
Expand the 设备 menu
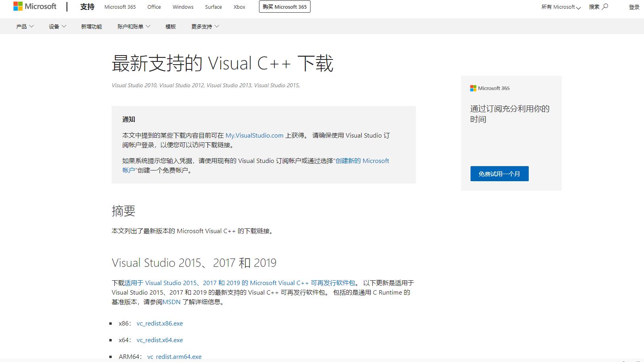pyautogui.click(x=57, y=27)
